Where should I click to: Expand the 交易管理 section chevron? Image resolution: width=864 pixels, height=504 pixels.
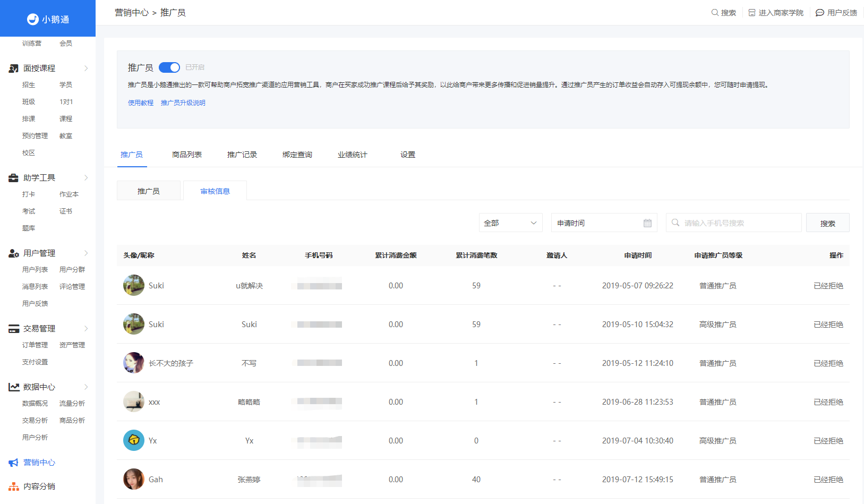tap(86, 329)
